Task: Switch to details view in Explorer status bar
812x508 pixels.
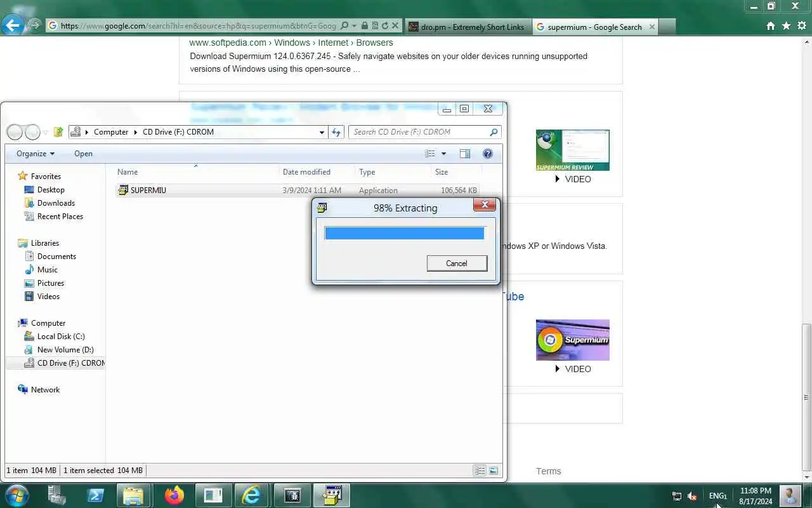Action: pyautogui.click(x=480, y=471)
